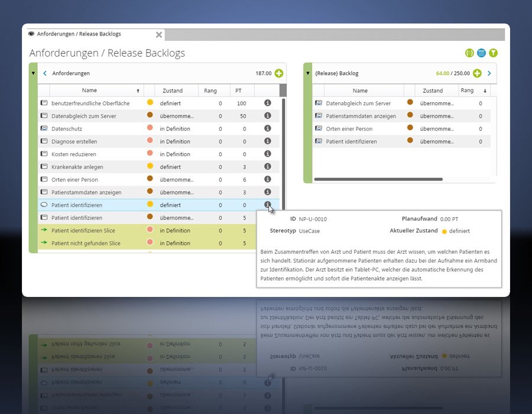Click info icon for Datenabgleich zum Server requirement
Image resolution: width=532 pixels, height=414 pixels.
tap(267, 115)
